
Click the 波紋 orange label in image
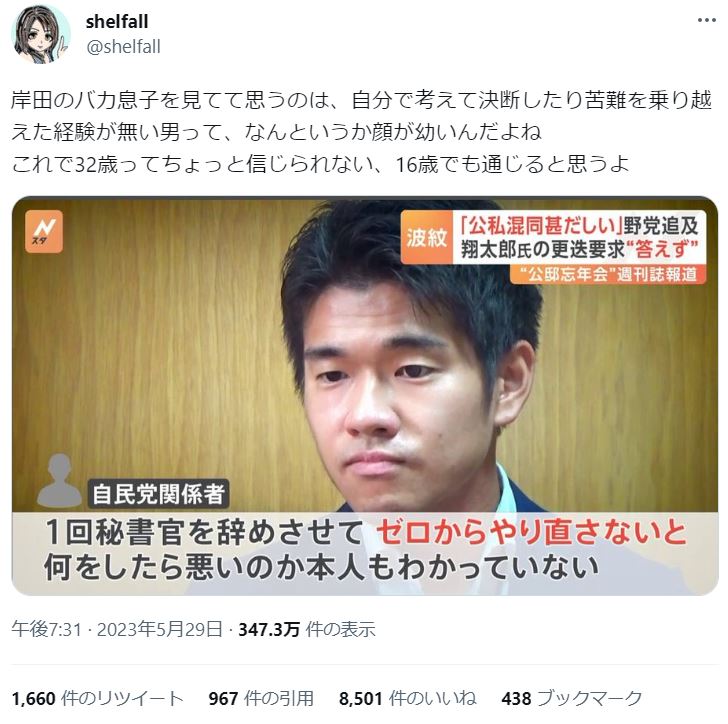[x=427, y=238]
